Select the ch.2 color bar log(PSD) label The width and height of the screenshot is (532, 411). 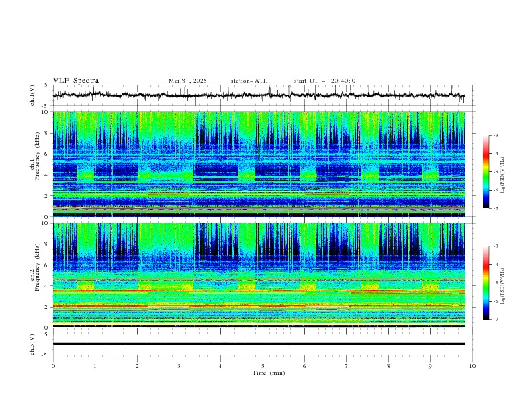502,285
